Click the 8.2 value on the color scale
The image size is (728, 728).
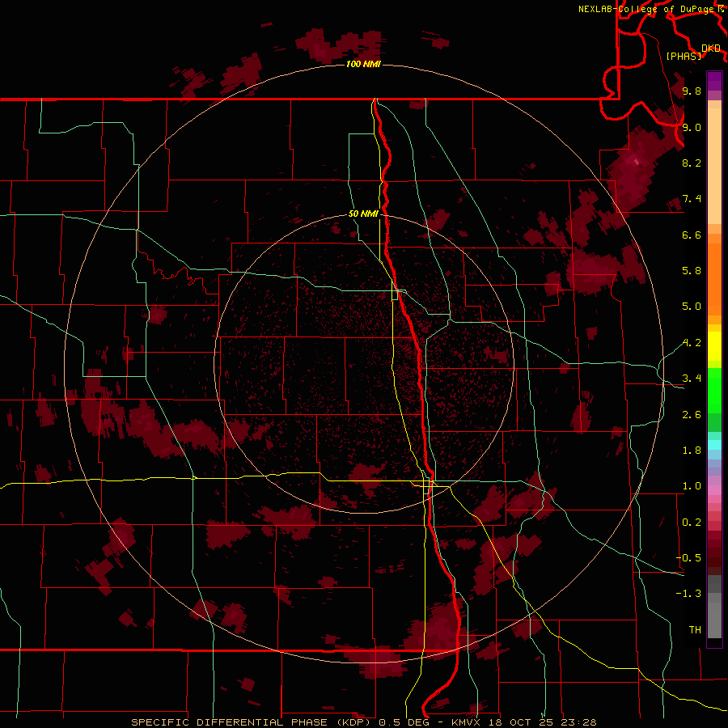tap(692, 163)
